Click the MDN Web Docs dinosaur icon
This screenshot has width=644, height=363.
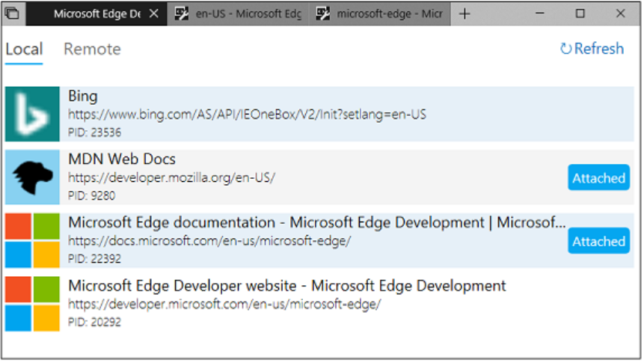click(x=32, y=177)
